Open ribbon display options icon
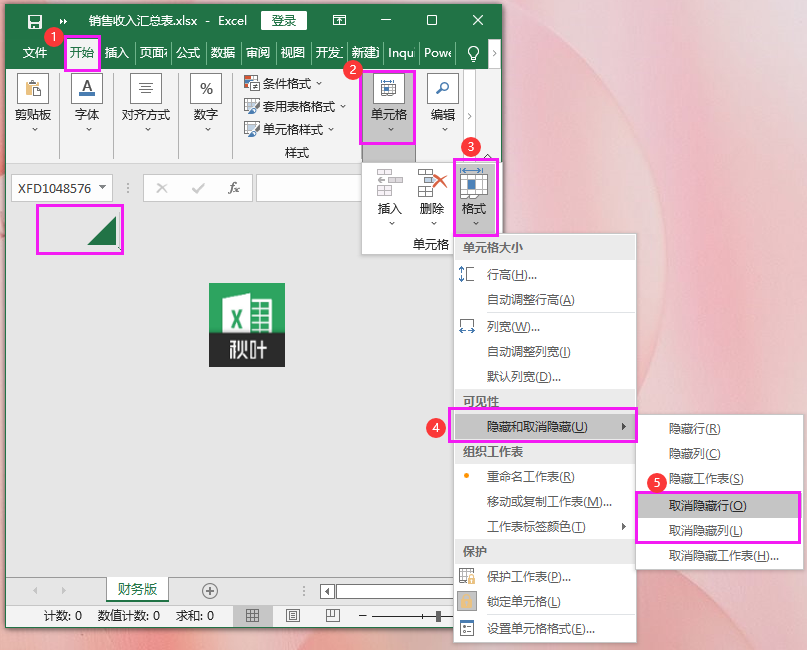 (x=339, y=20)
